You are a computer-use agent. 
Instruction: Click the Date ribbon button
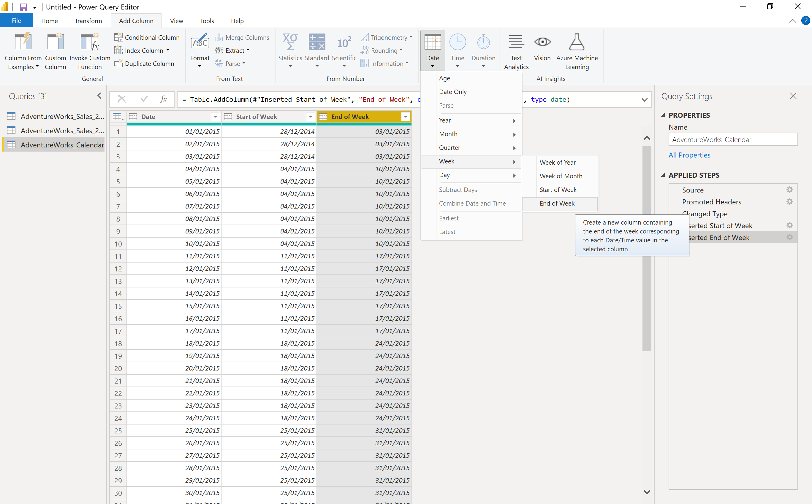432,51
